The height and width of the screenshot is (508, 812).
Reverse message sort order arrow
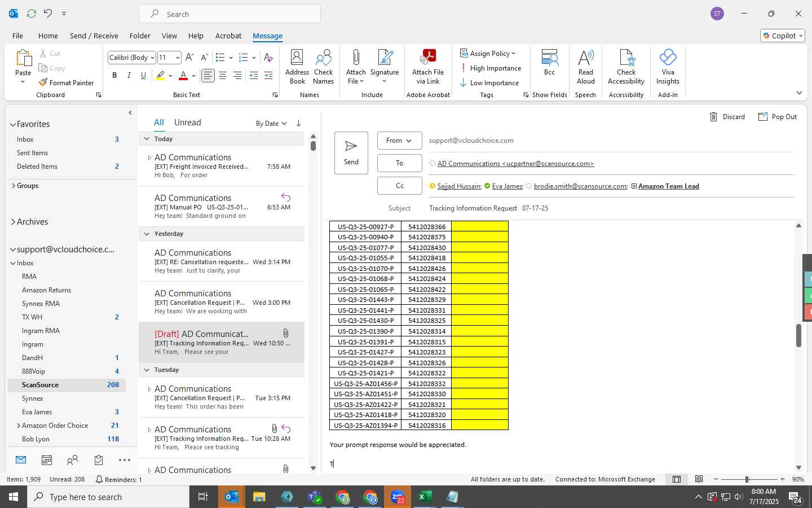[x=298, y=124]
